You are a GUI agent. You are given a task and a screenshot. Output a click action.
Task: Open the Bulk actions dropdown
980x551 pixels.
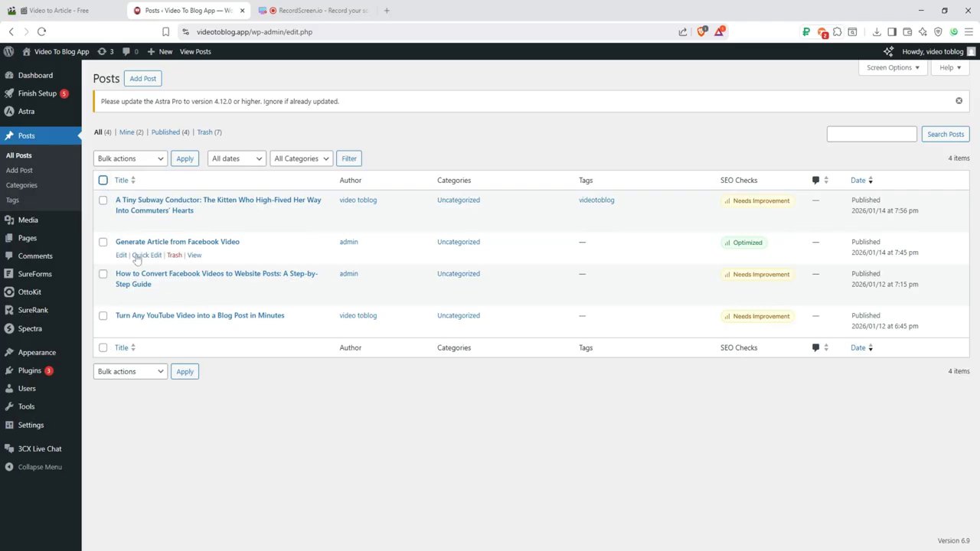(x=129, y=158)
